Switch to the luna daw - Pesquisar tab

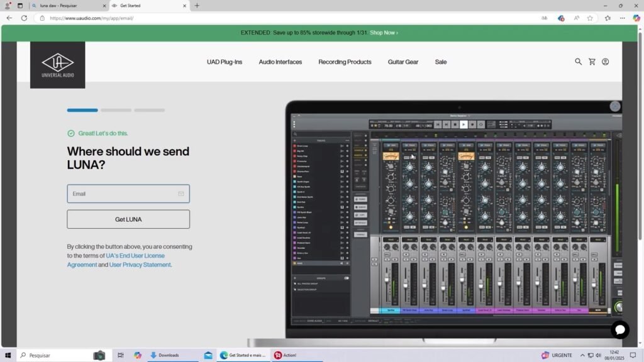(x=68, y=6)
